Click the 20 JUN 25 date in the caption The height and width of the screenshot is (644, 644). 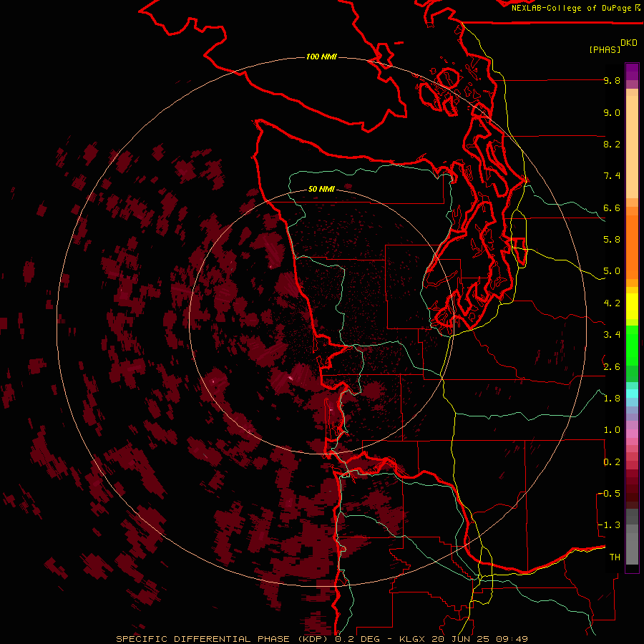459,639
